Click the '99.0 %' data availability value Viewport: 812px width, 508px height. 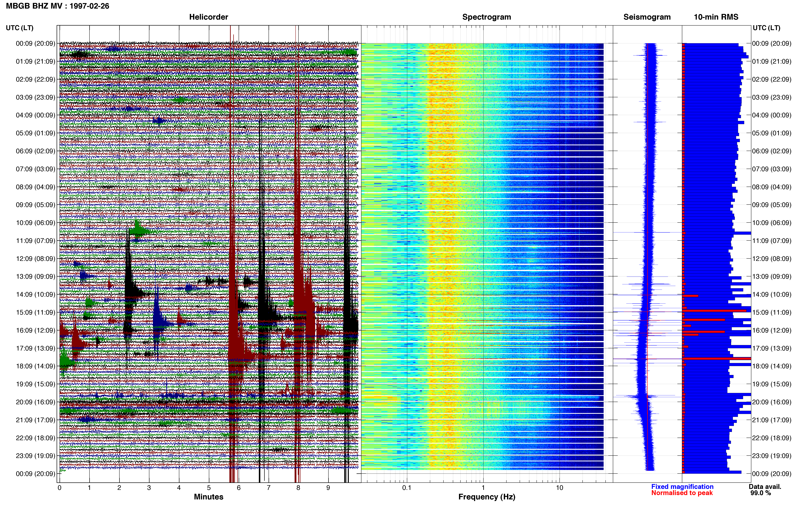click(x=761, y=493)
